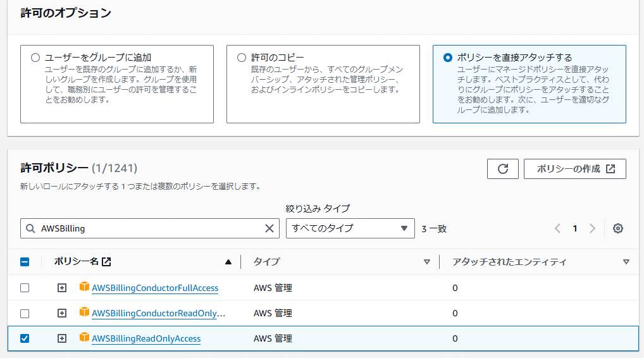Screen dimensions: 644x358
Task: Click into the AWSBilling search field
Action: [x=150, y=228]
